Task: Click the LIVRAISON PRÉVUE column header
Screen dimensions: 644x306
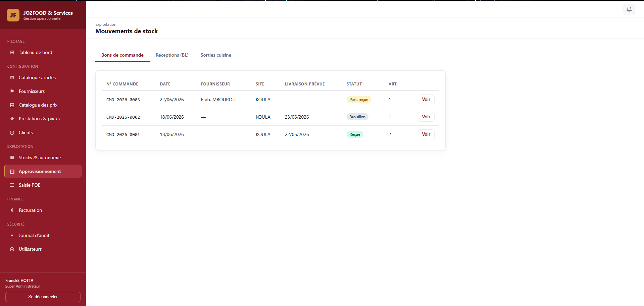Action: tap(305, 84)
